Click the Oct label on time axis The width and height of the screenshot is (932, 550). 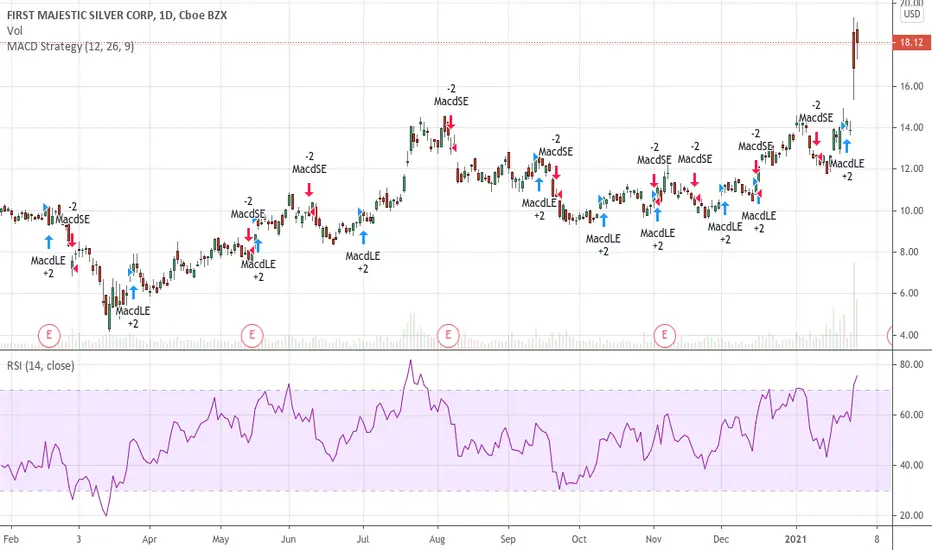coord(578,539)
